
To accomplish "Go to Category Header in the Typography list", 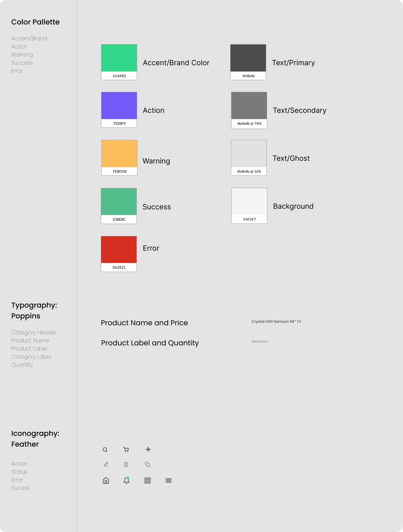I will tap(34, 332).
